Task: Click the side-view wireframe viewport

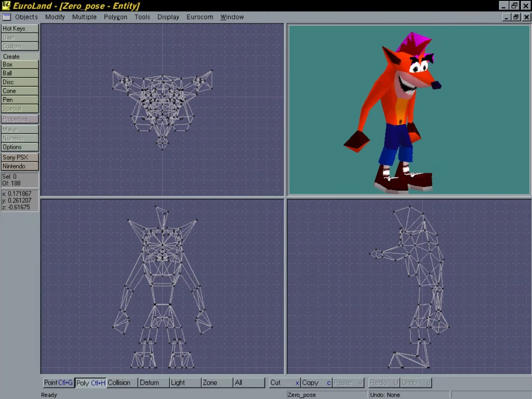Action: [x=409, y=287]
